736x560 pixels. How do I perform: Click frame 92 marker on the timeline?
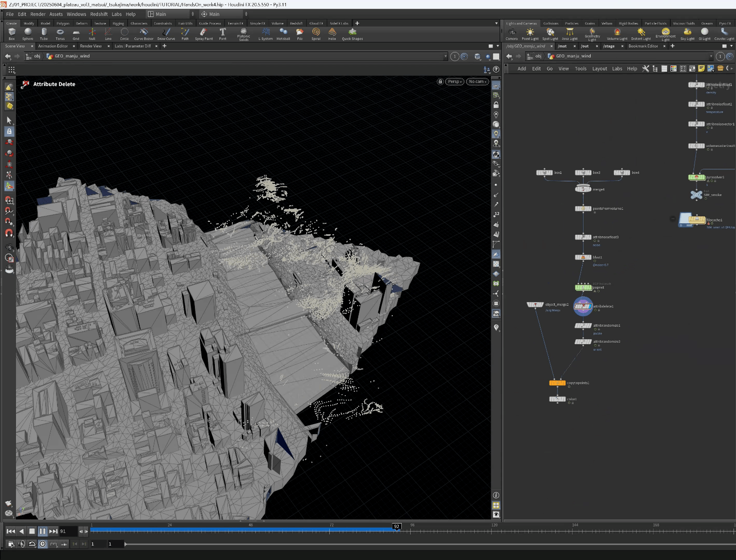tap(397, 527)
